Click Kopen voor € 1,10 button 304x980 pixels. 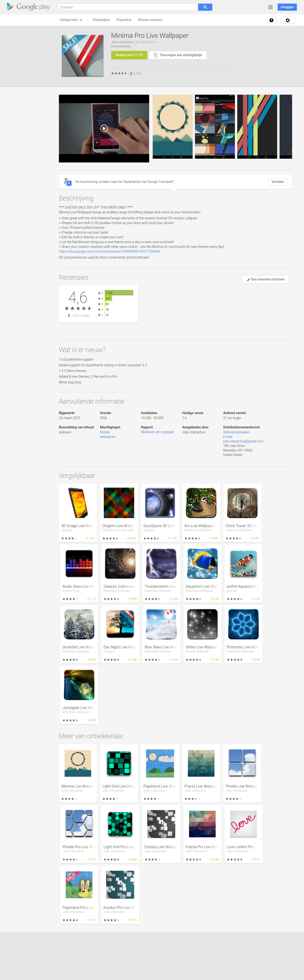(129, 55)
